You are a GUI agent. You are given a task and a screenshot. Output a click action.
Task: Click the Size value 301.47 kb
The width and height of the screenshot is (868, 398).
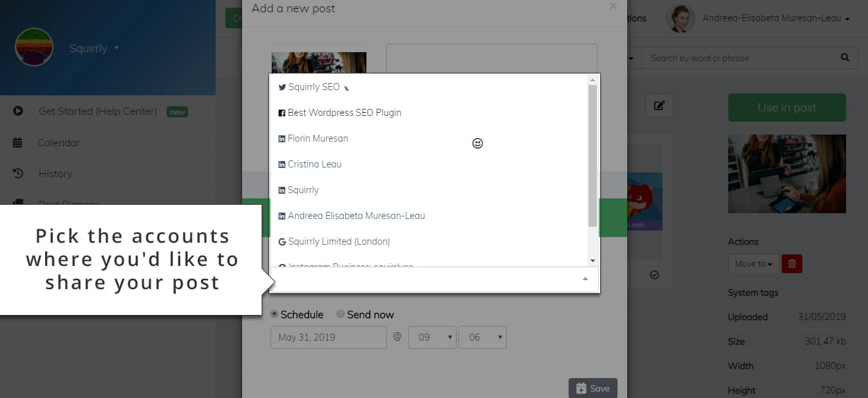pyautogui.click(x=826, y=341)
